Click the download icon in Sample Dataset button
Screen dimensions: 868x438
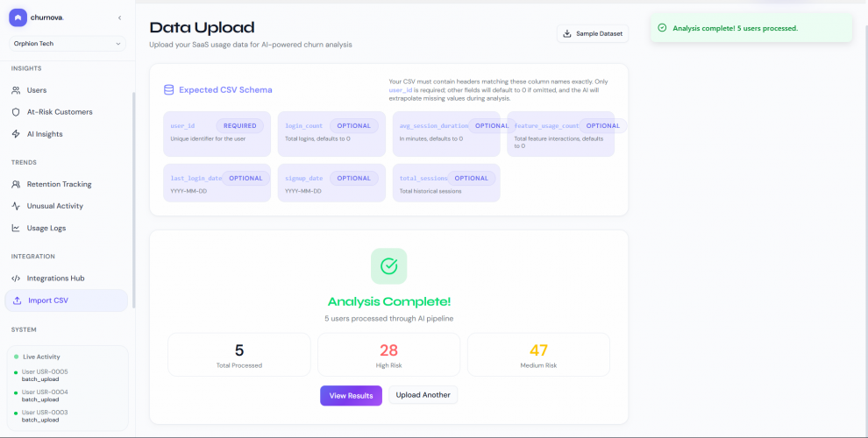coord(567,34)
